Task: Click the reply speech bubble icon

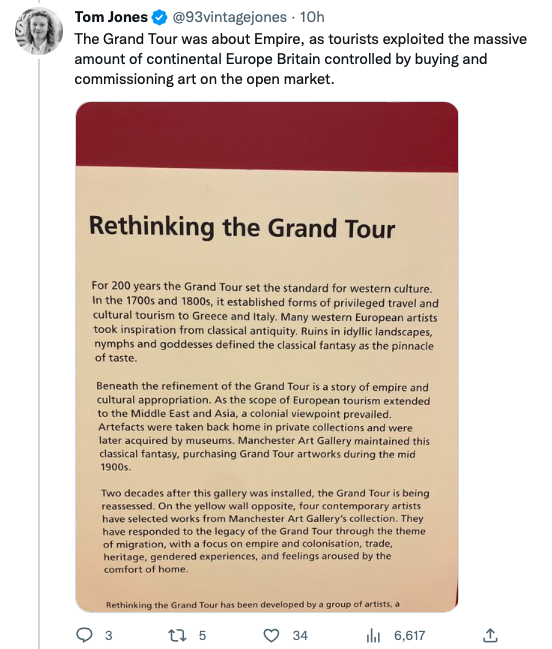Action: coord(85,635)
